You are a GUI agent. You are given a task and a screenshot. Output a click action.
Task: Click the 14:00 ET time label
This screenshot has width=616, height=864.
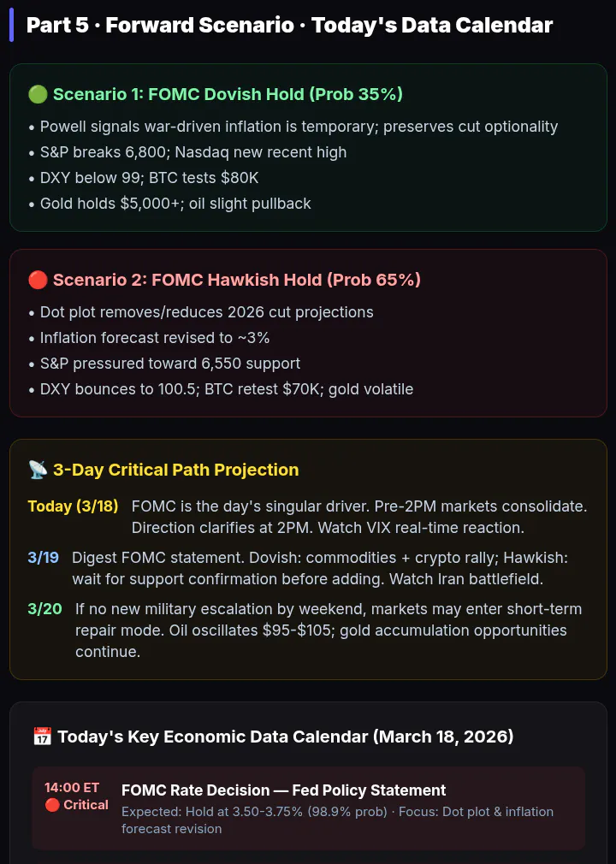click(x=72, y=788)
